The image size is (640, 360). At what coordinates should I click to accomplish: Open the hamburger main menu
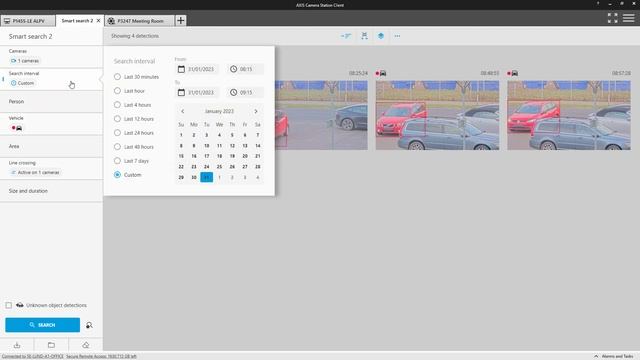pos(629,18)
